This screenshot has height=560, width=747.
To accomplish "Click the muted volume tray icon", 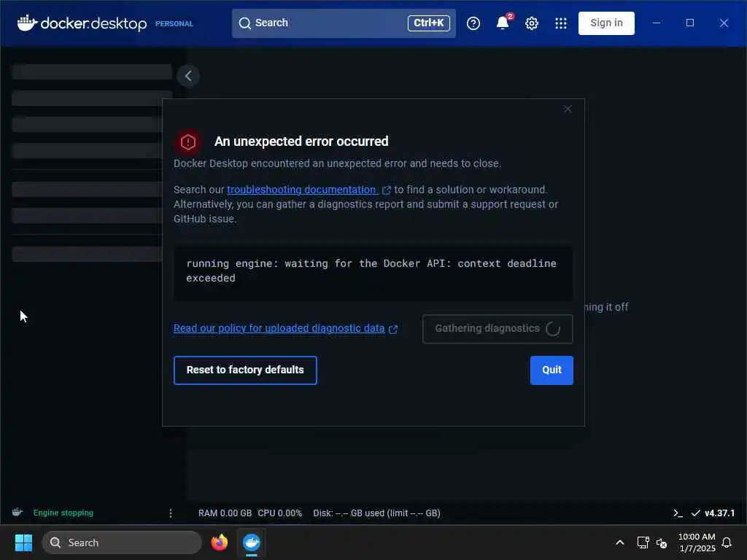I will click(x=661, y=542).
